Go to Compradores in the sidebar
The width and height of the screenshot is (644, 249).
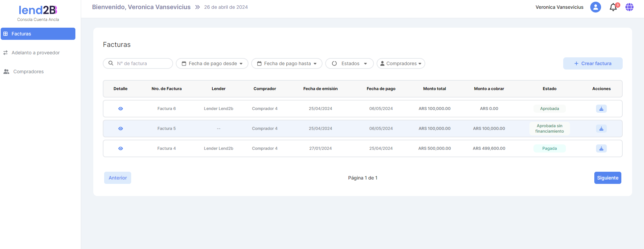click(28, 72)
